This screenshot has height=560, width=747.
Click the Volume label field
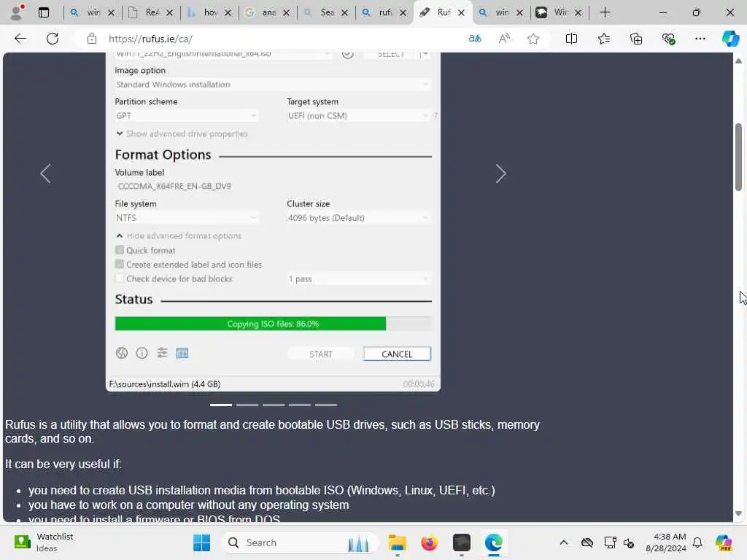click(273, 186)
